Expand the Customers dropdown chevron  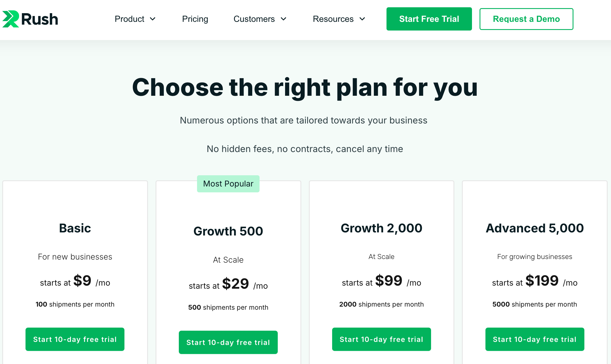point(284,19)
